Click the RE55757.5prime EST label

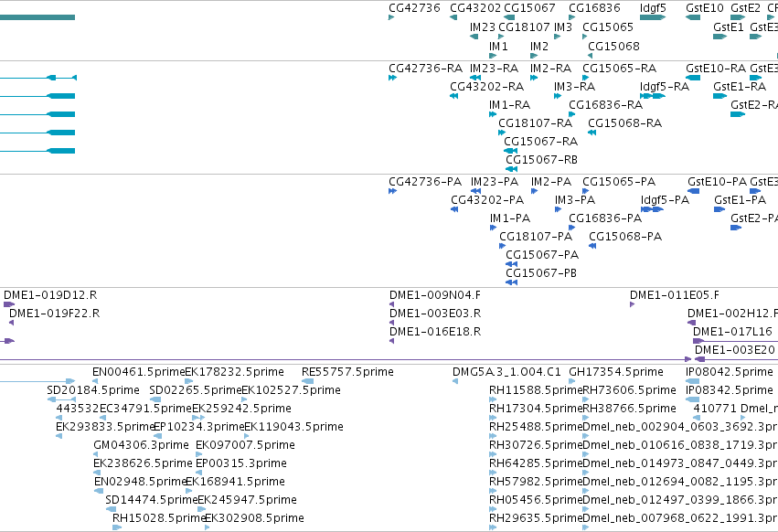347,373
